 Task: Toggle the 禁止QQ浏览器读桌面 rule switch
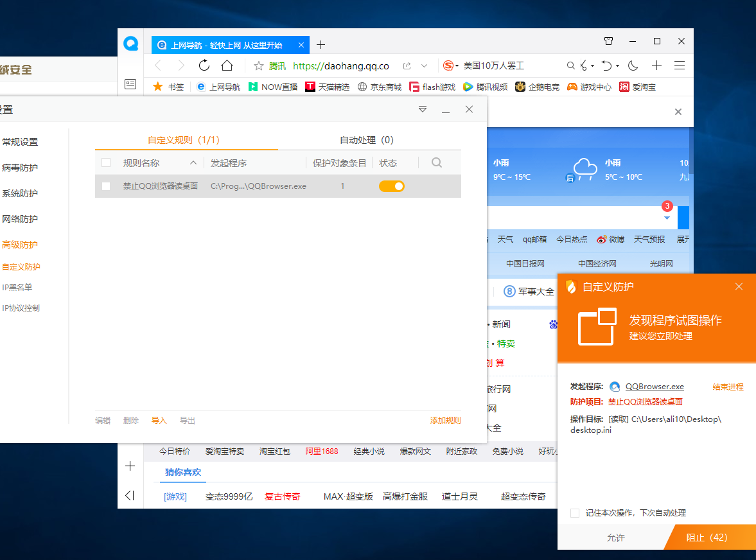coord(392,186)
